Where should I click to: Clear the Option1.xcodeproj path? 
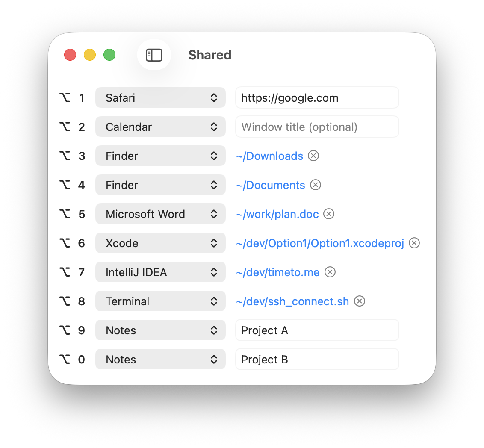pyautogui.click(x=414, y=243)
